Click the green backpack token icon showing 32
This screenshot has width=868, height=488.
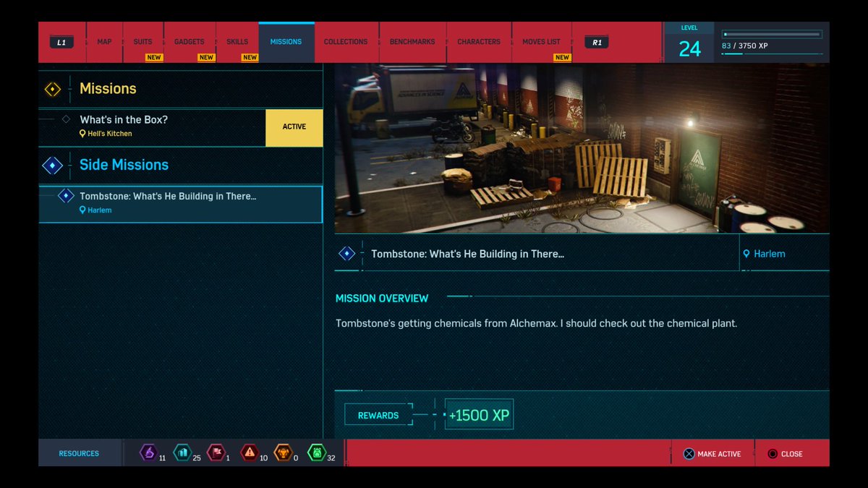pos(317,453)
